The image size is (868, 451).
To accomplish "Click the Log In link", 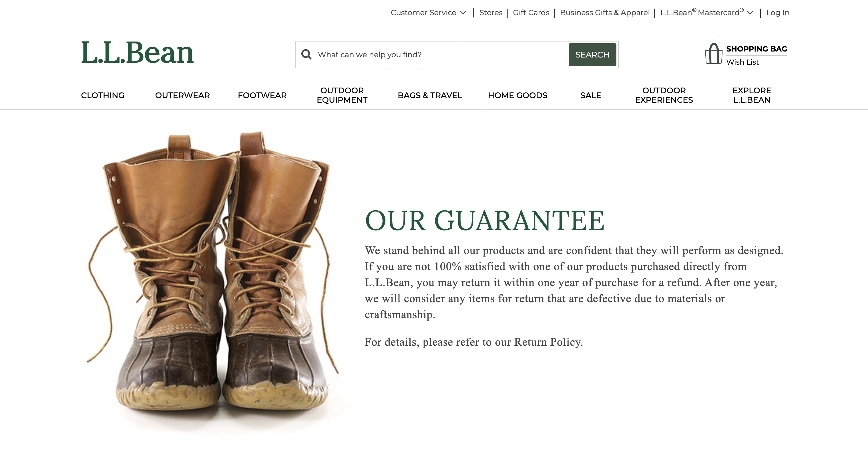I will point(778,13).
